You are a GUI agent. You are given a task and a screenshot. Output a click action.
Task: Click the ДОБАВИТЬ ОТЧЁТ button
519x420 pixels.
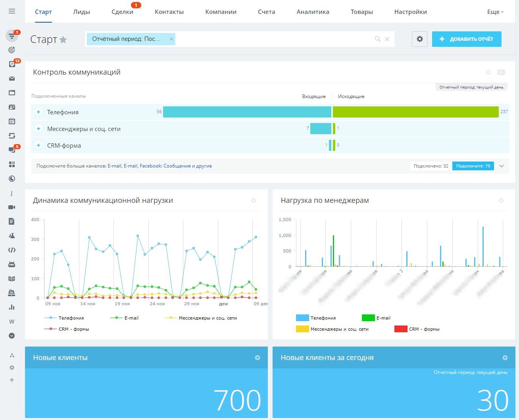(x=467, y=39)
